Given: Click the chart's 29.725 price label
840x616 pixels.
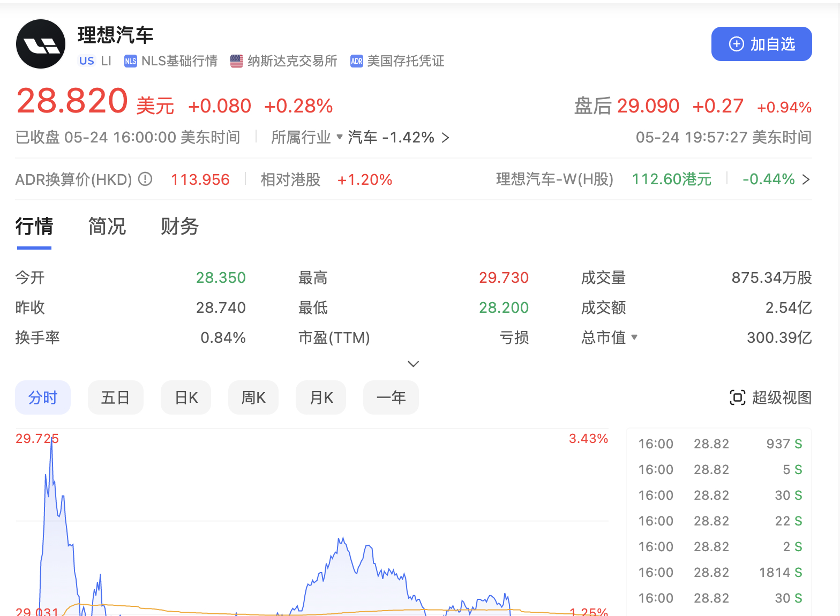Looking at the screenshot, I should click(37, 439).
